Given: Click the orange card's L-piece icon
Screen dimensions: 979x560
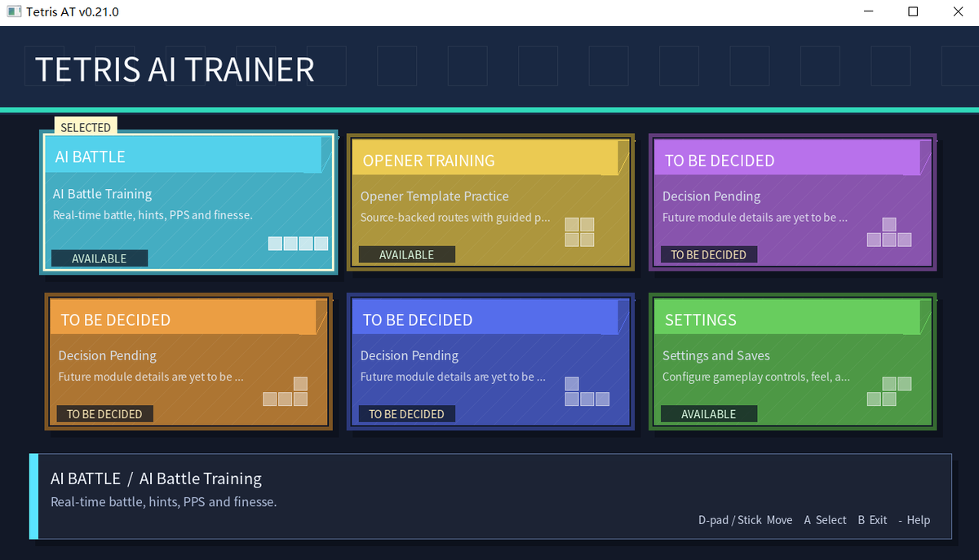Looking at the screenshot, I should point(286,391).
